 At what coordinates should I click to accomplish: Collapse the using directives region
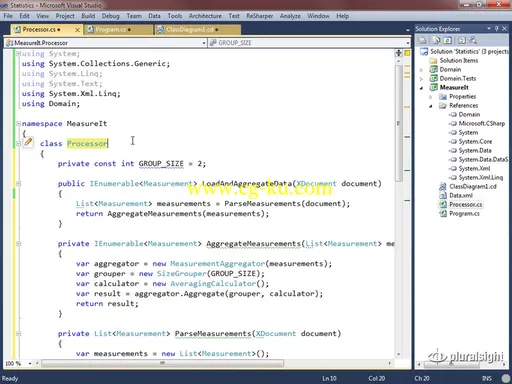click(19, 54)
